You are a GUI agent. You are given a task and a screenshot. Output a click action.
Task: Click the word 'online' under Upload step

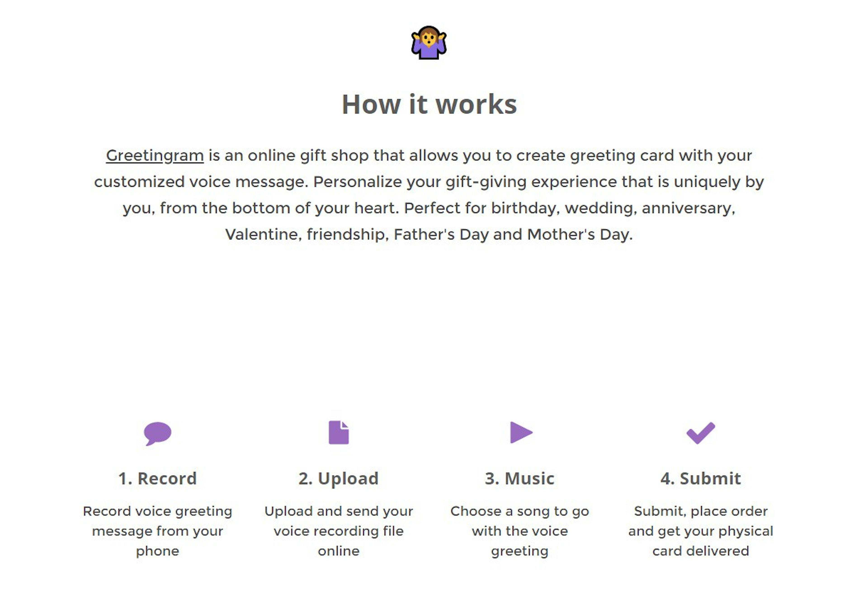pyautogui.click(x=338, y=551)
